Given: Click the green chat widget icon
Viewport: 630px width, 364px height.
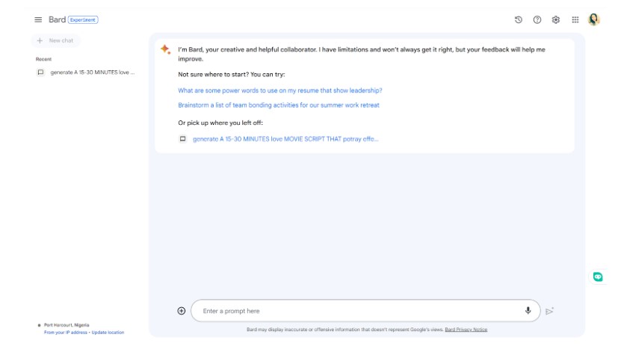Looking at the screenshot, I should [598, 276].
